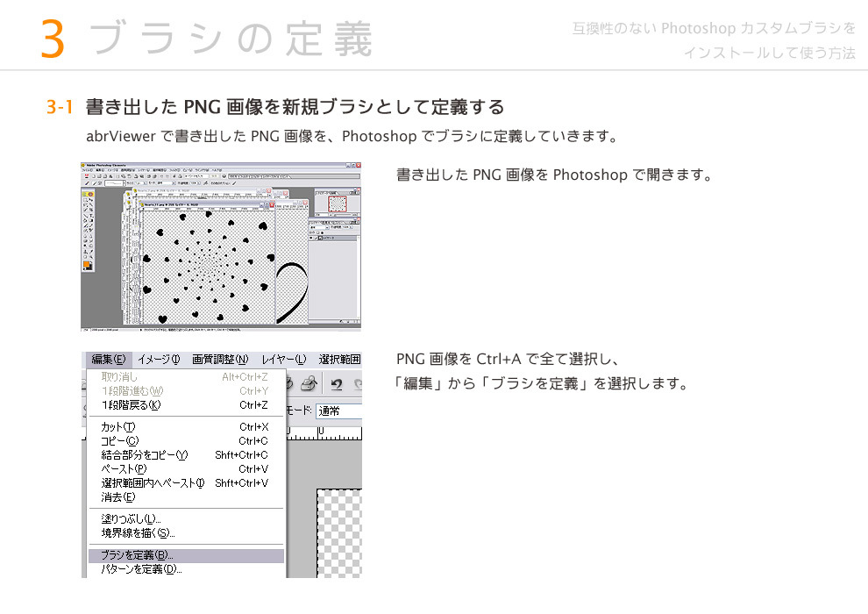868x614 pixels.
Task: Toggle the layer visibility eye in the Layers palette
Action: (312, 236)
